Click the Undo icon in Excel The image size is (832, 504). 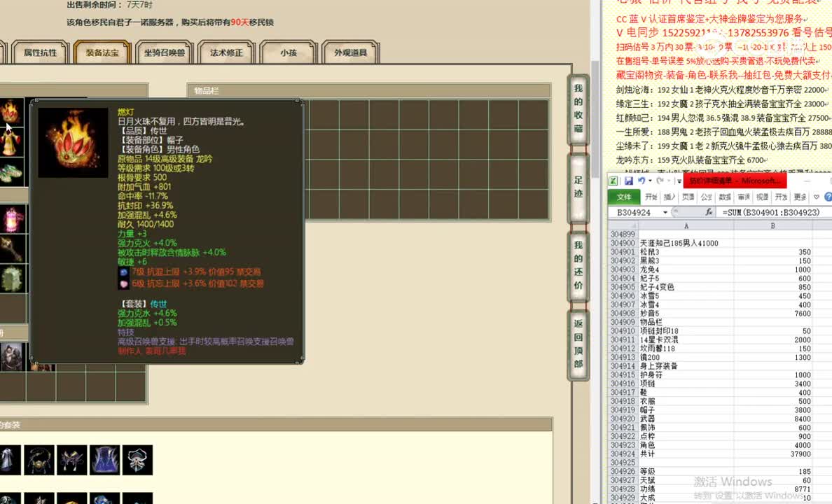(643, 179)
